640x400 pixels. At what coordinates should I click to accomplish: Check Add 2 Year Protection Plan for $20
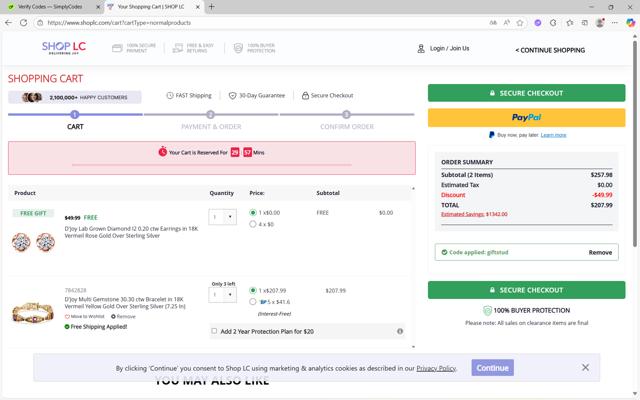click(214, 331)
